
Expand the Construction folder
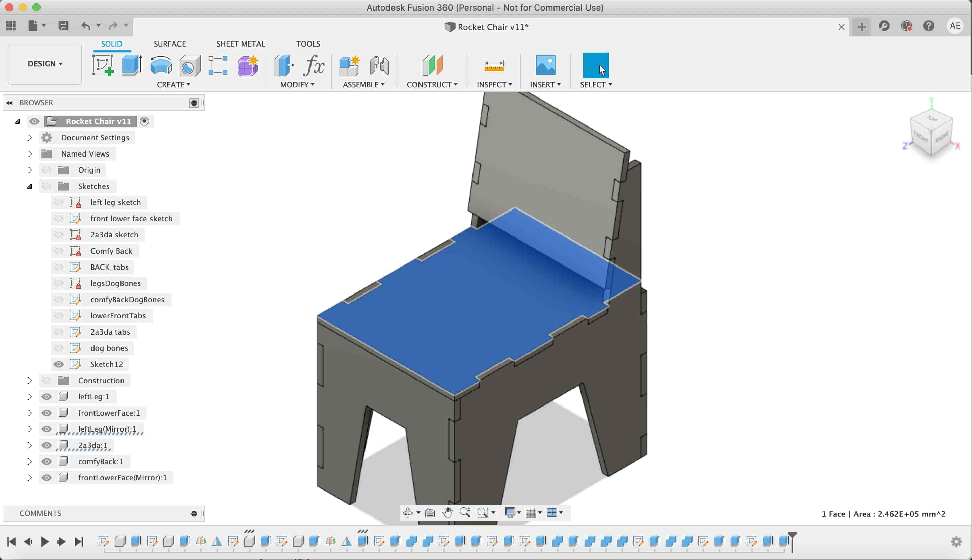[29, 381]
